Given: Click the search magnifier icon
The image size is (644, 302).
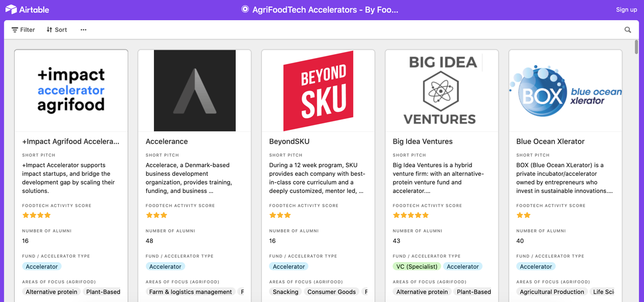Looking at the screenshot, I should point(628,29).
